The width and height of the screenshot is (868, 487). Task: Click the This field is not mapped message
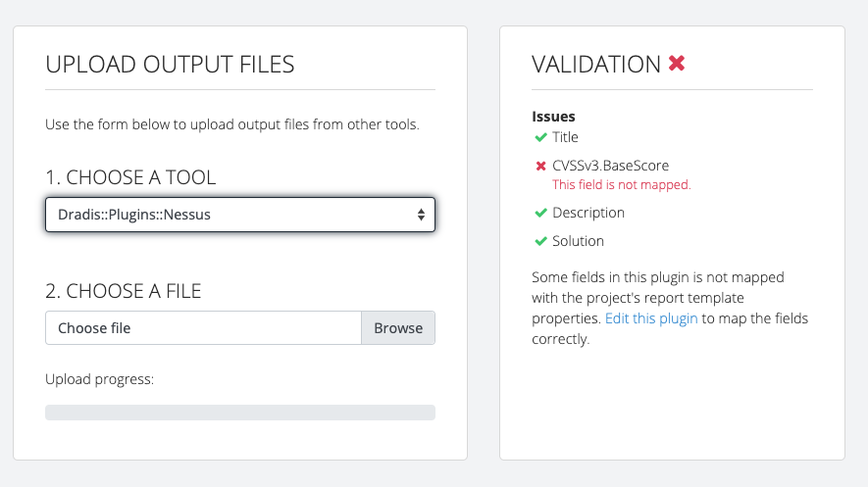(x=622, y=184)
